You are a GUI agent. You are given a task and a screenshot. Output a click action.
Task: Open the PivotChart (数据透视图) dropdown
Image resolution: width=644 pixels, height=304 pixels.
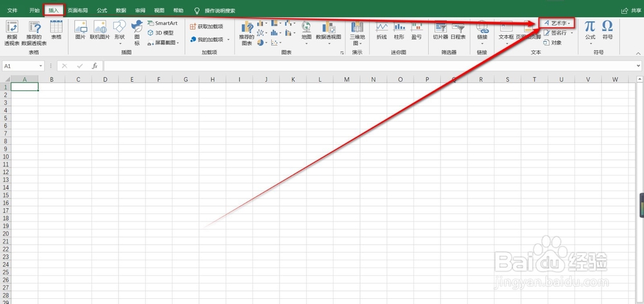[x=328, y=33]
